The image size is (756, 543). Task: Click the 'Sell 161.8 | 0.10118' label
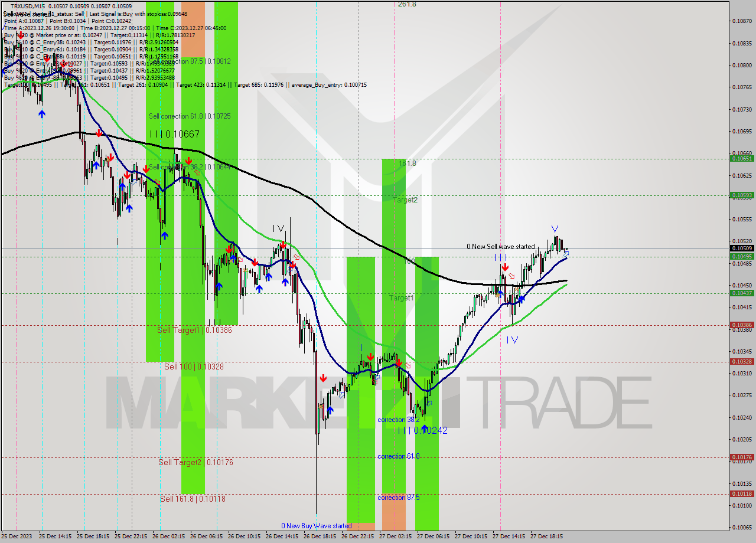click(193, 499)
